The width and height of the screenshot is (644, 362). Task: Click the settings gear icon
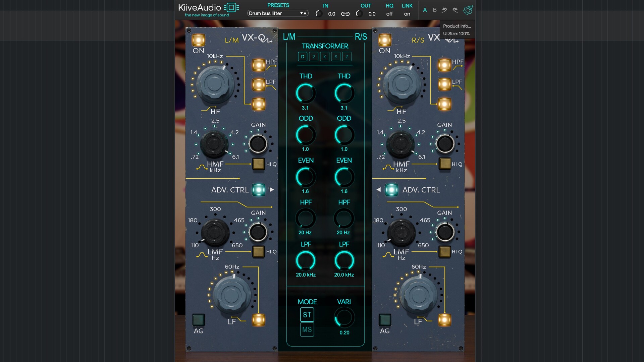468,10
